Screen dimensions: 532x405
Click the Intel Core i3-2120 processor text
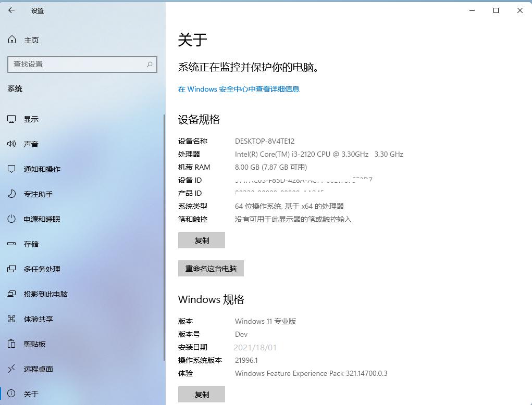pyautogui.click(x=319, y=154)
